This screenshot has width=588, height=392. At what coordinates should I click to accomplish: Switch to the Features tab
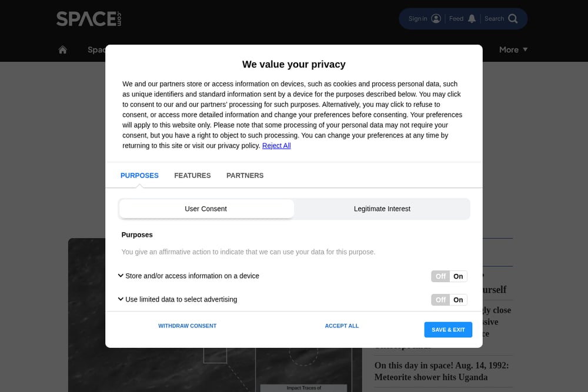coord(192,175)
